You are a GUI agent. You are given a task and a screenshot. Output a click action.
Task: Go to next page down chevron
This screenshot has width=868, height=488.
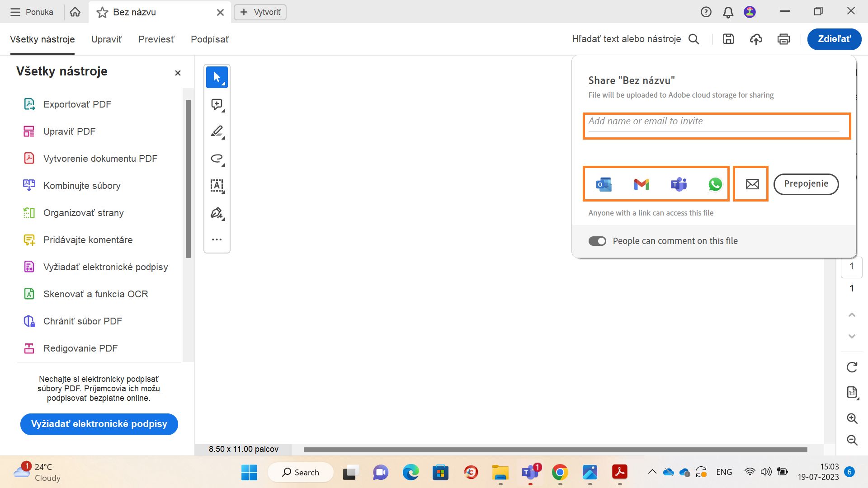tap(852, 336)
